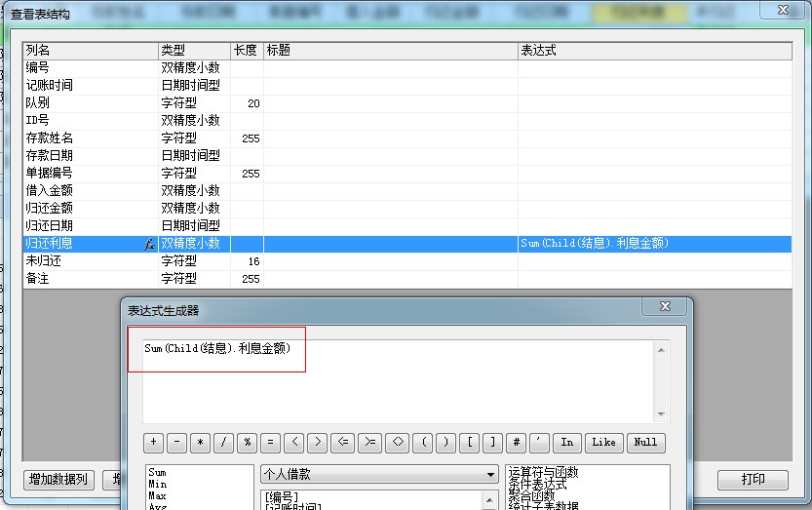The image size is (812, 510).
Task: Select the 存款姓名 column row
Action: point(49,138)
